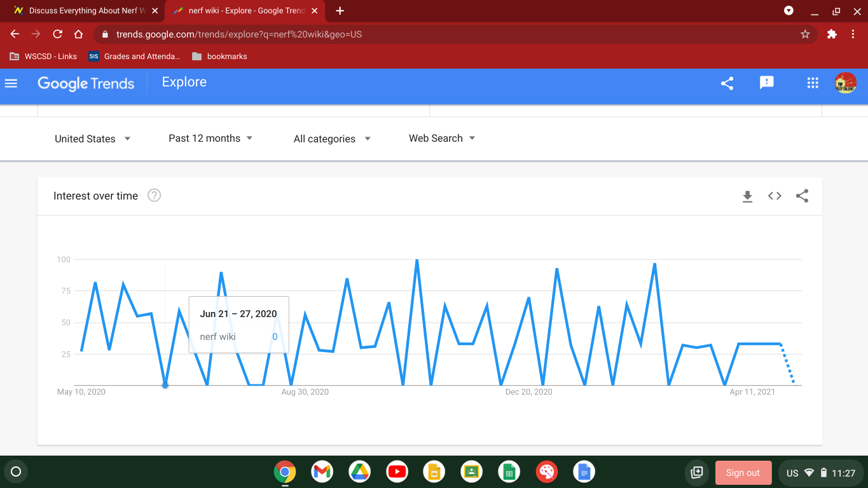Open the Google Trends hamburger menu
Image resolution: width=868 pixels, height=488 pixels.
(11, 83)
